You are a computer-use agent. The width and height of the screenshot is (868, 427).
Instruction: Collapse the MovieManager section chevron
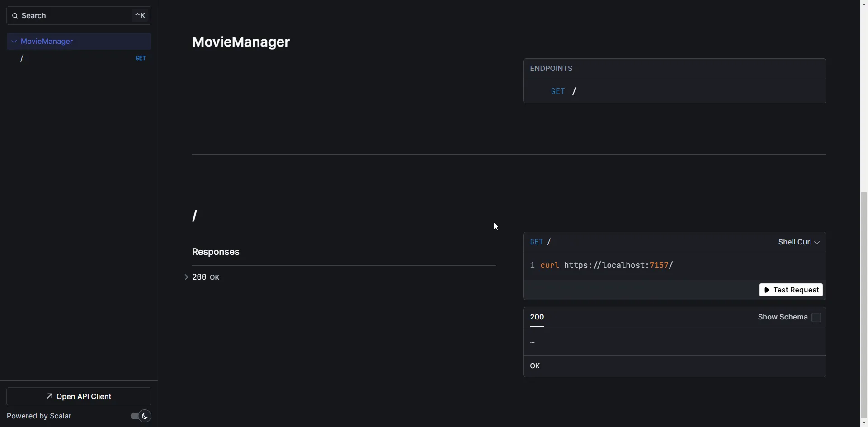click(x=14, y=41)
